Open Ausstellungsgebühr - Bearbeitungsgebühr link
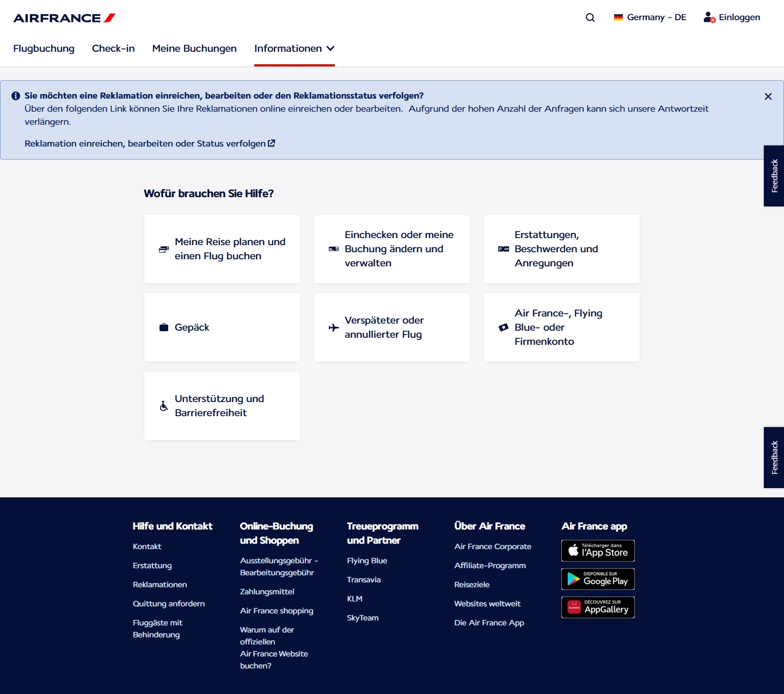Image resolution: width=784 pixels, height=694 pixels. click(x=279, y=567)
